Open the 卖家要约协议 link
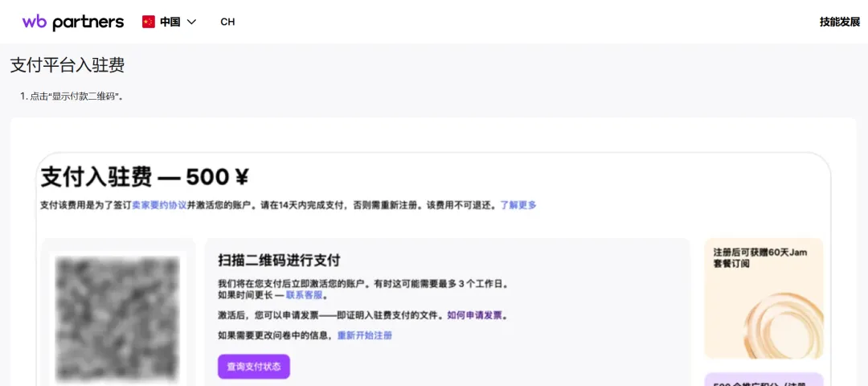The width and height of the screenshot is (868, 386). [159, 205]
